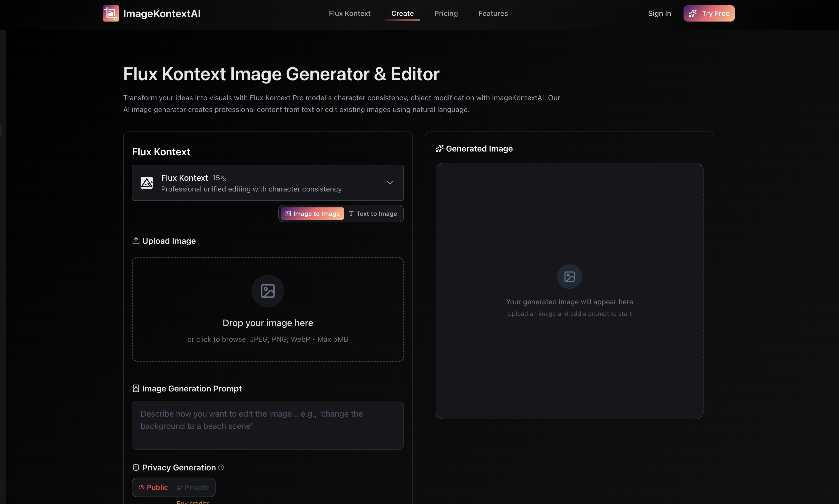839x504 pixels.
Task: Expand the Flux Kontext model dropdown
Action: pos(268,183)
